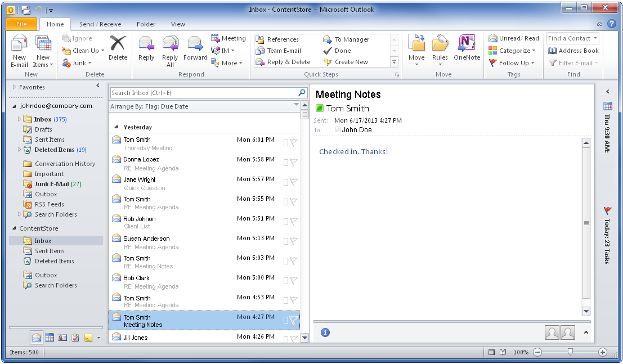This screenshot has height=364, width=623.
Task: Flag the Jane Wright Quick Question message
Action: click(294, 182)
